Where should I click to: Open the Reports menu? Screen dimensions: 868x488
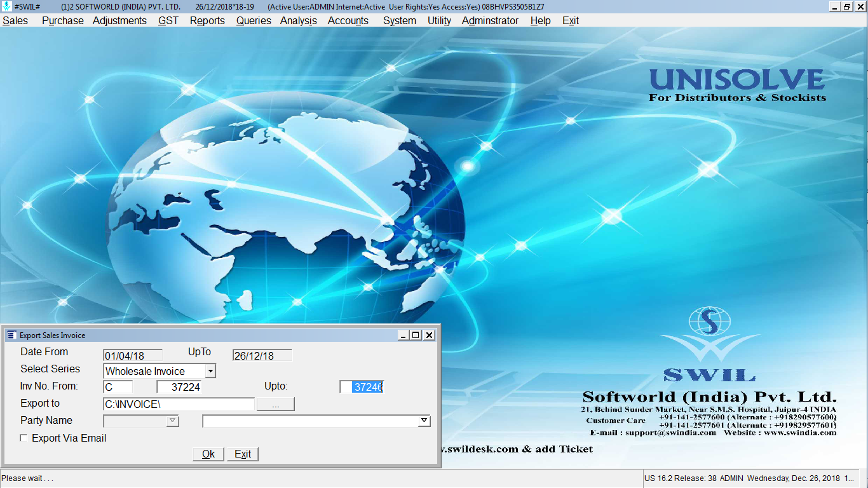coord(207,20)
